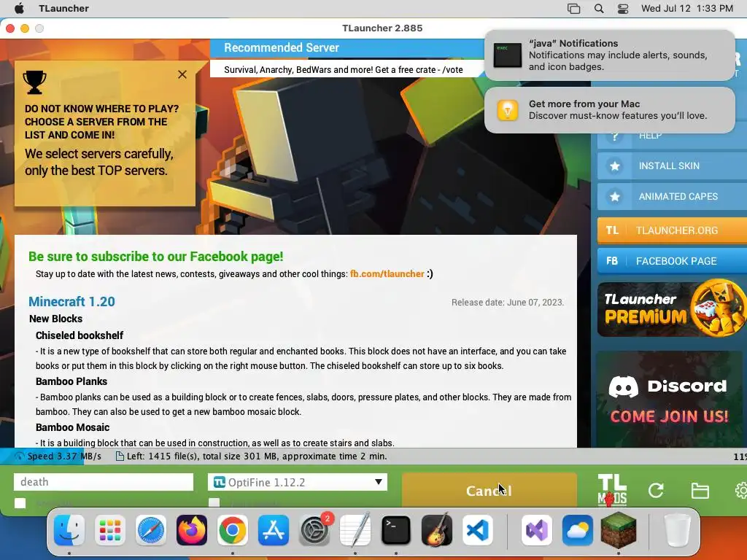
Task: Open the TLauncher menu in the menu bar
Action: pos(64,8)
